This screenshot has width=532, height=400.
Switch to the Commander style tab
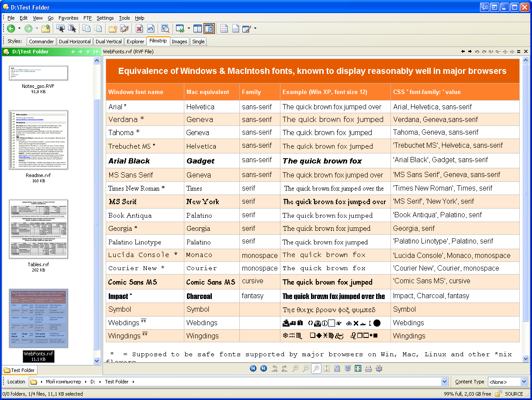pos(41,42)
